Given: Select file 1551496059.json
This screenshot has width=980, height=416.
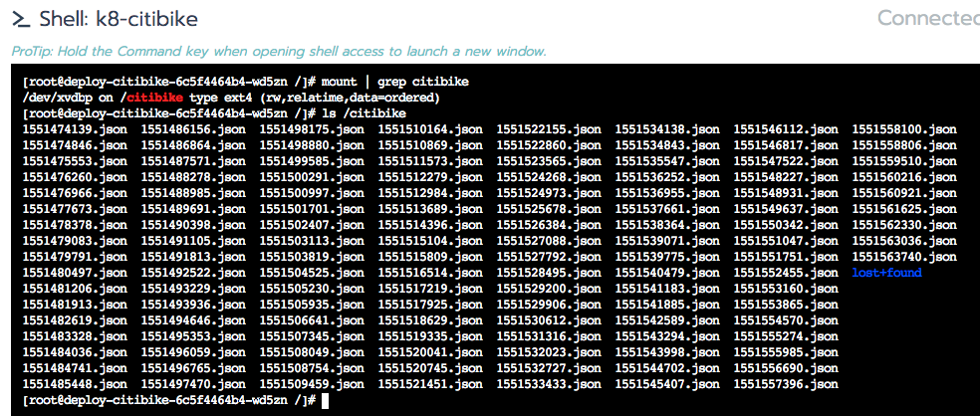Looking at the screenshot, I should pos(193,352).
